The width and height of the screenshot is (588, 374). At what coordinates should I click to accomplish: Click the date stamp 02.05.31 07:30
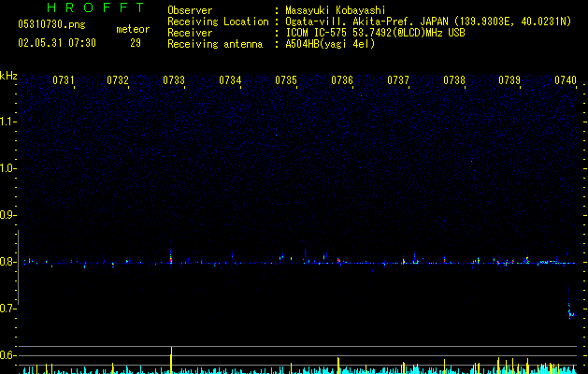57,43
